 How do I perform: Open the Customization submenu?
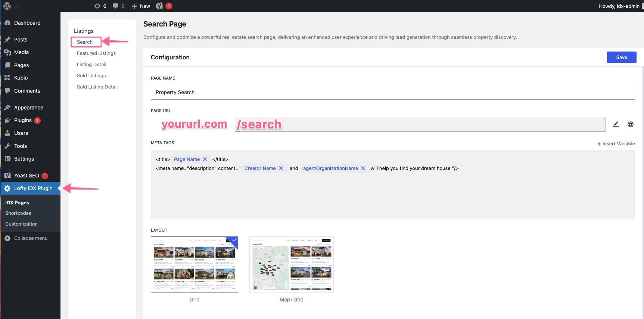pos(21,224)
